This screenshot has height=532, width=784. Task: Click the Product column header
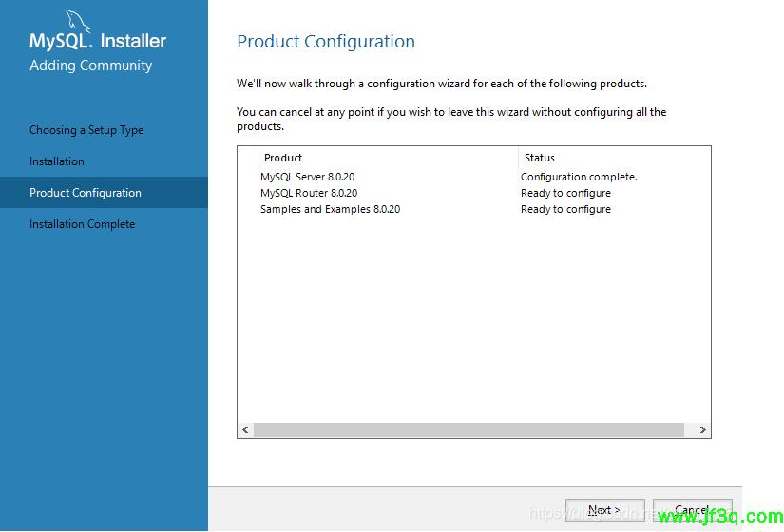[283, 158]
